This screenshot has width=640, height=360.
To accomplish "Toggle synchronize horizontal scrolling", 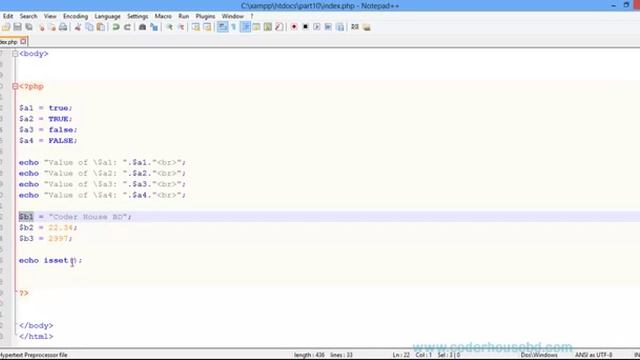I will click(x=207, y=27).
